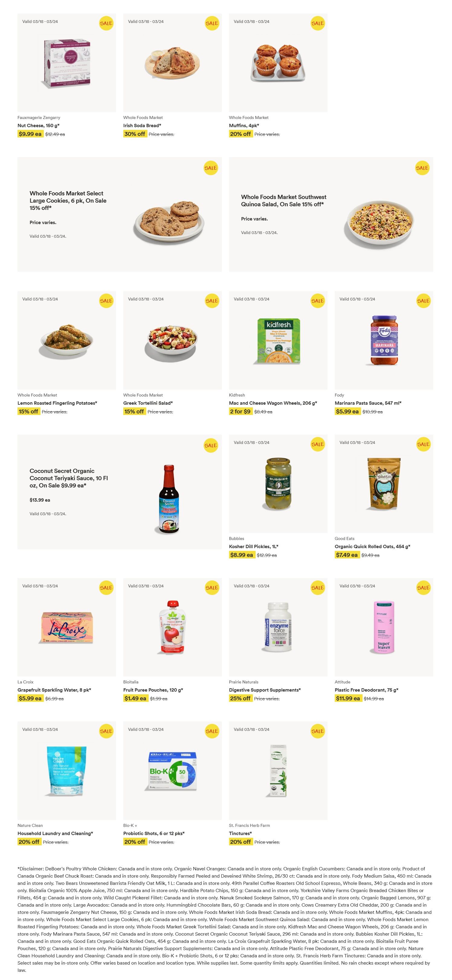Click the SALE badge on the Bio-K+ Probiotic Shots tile

(211, 731)
